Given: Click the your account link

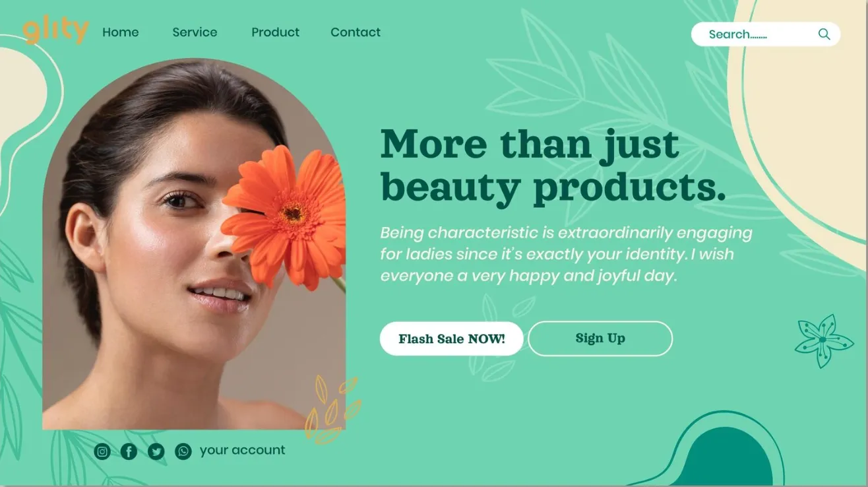Looking at the screenshot, I should click(x=243, y=450).
